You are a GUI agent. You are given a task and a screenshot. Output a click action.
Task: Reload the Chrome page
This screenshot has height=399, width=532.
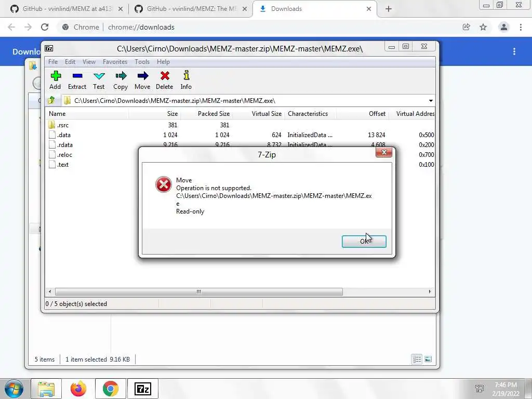(45, 27)
